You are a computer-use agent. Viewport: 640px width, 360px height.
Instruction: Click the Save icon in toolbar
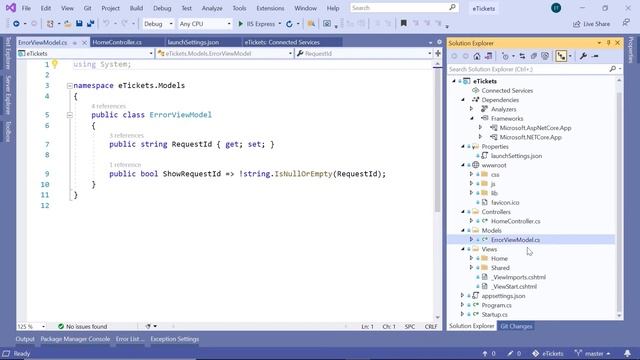[79, 24]
